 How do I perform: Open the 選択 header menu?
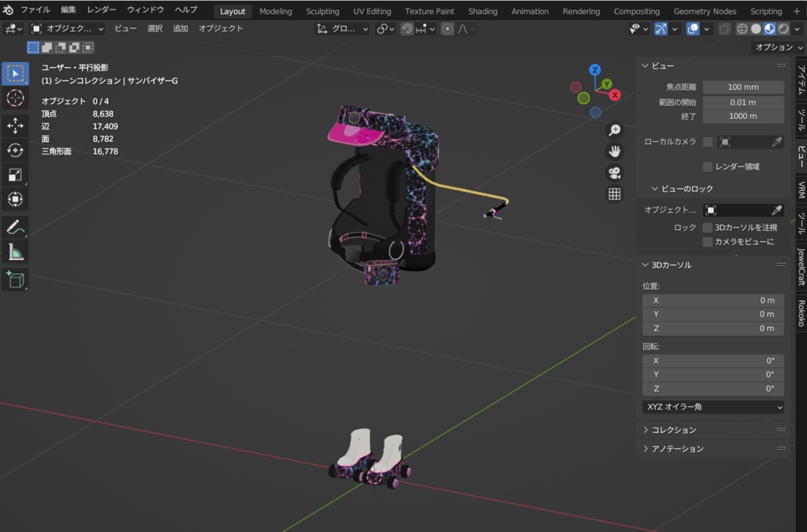pos(155,29)
